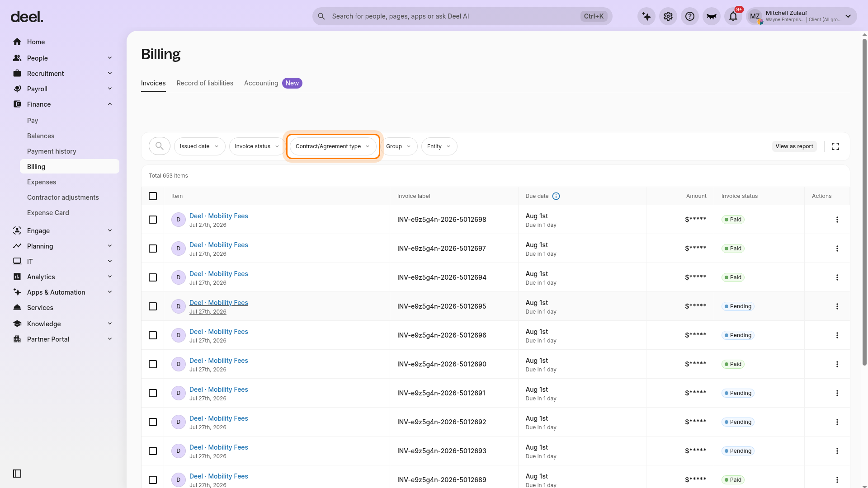The width and height of the screenshot is (868, 488).
Task: Click avatar D of invoice ending 5012698
Action: click(179, 220)
